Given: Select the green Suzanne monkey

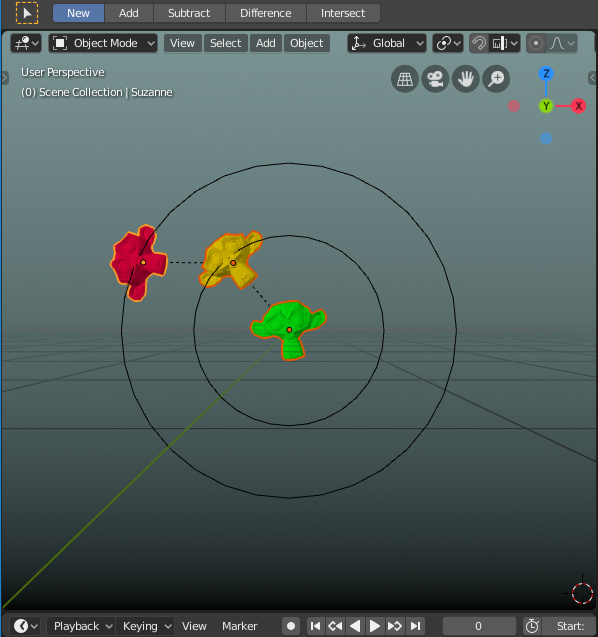Looking at the screenshot, I should [x=289, y=327].
